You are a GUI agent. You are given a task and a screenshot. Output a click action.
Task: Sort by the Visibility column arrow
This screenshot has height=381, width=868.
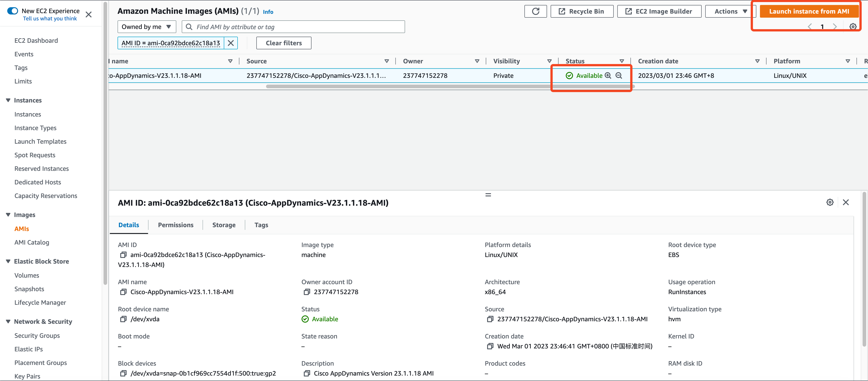pos(549,61)
